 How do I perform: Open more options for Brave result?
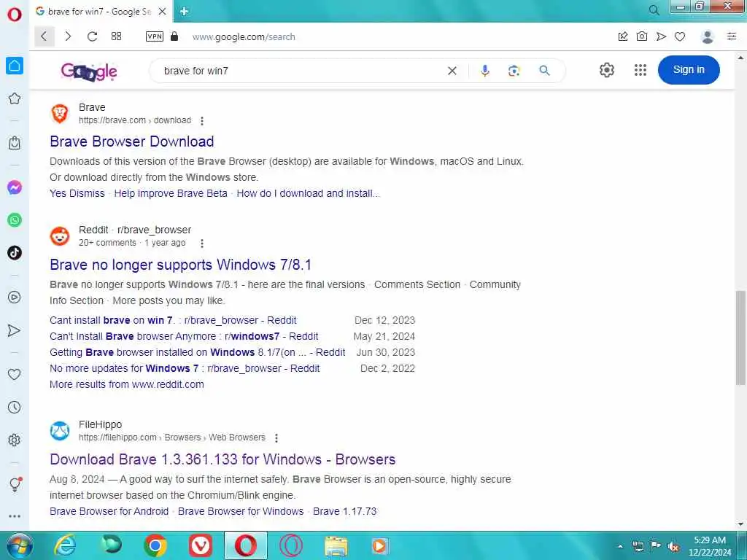(x=202, y=121)
